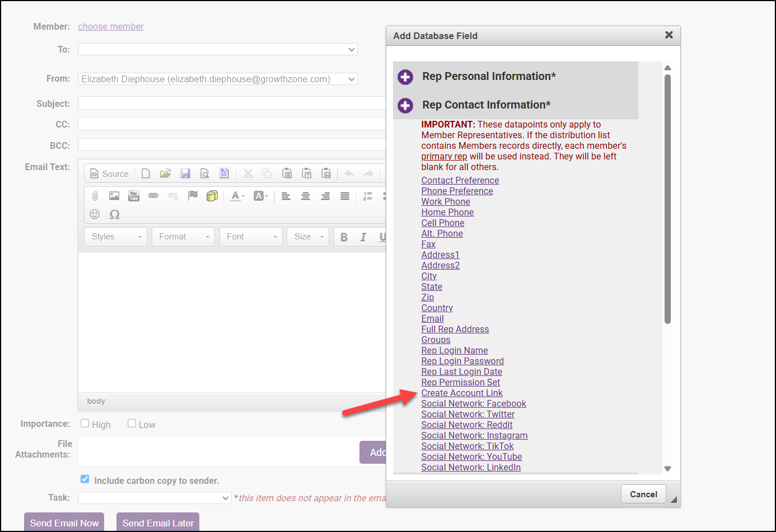Expand the Rep Personal Information section

click(x=405, y=77)
